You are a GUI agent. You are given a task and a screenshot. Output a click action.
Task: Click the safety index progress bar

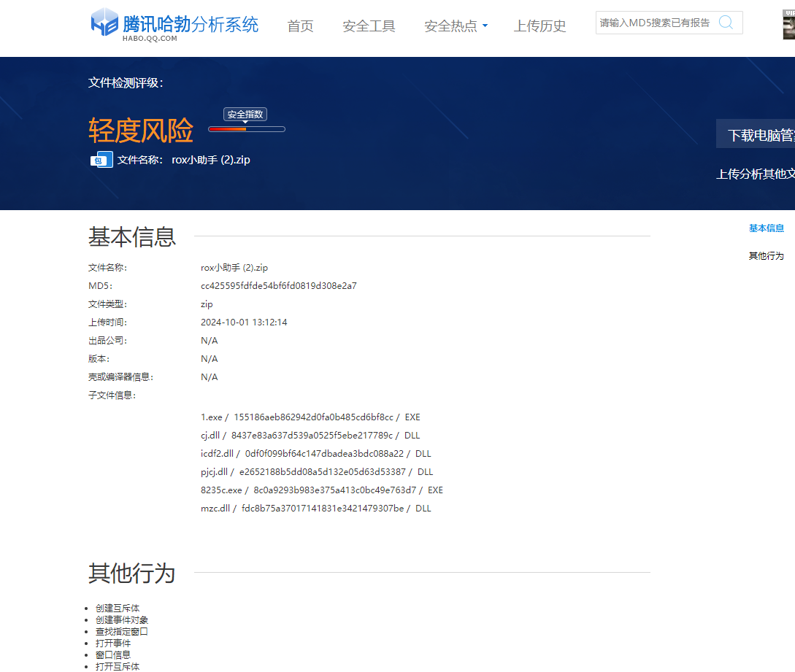[247, 129]
